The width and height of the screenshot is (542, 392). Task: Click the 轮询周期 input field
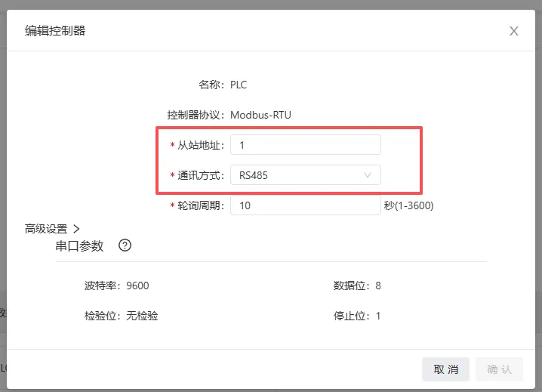(x=306, y=205)
